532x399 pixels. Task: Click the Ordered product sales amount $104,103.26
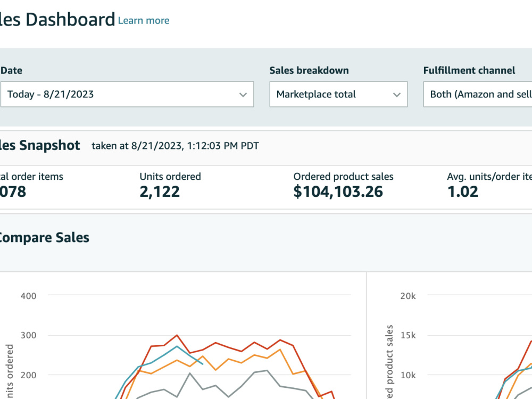coord(338,192)
